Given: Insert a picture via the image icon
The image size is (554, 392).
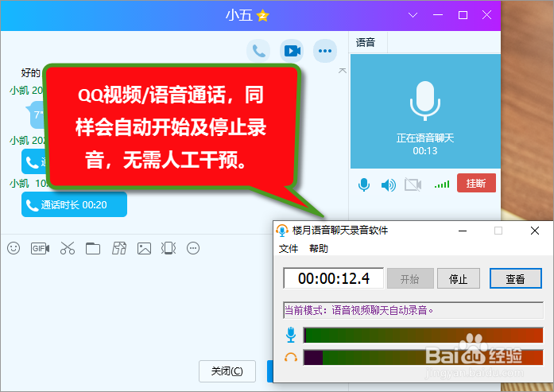Looking at the screenshot, I should click(144, 249).
